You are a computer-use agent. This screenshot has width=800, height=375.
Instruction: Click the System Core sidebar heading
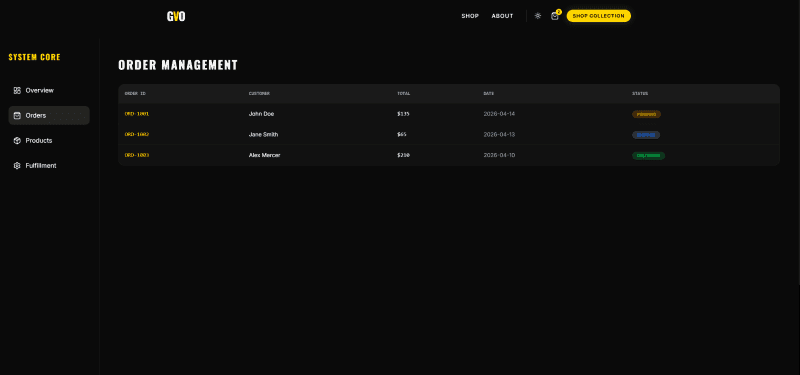click(34, 57)
